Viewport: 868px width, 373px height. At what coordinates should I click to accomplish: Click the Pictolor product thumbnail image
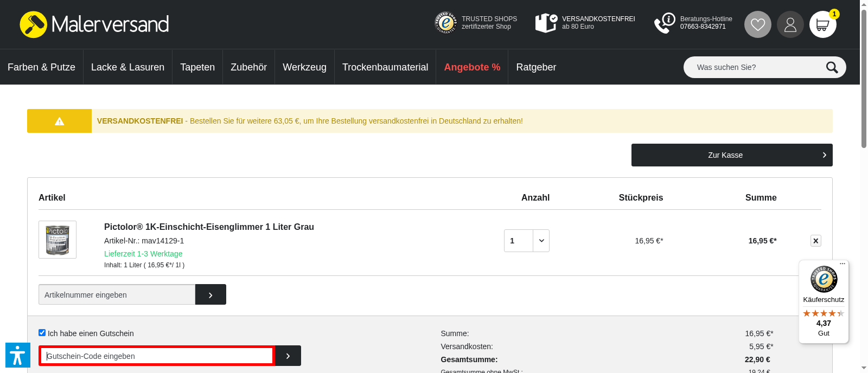click(58, 240)
